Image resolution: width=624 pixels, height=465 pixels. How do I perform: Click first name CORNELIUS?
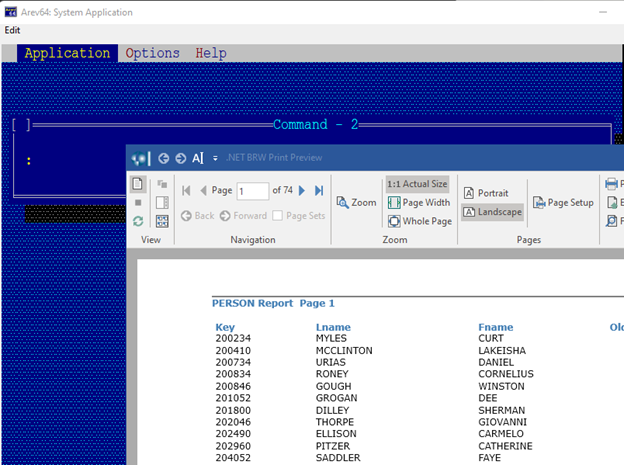(506, 374)
